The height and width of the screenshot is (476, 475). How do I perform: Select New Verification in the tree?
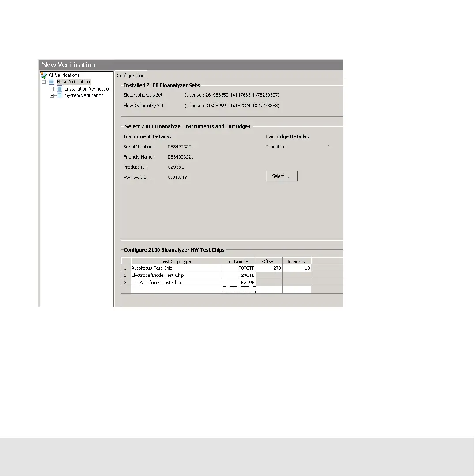coord(73,82)
